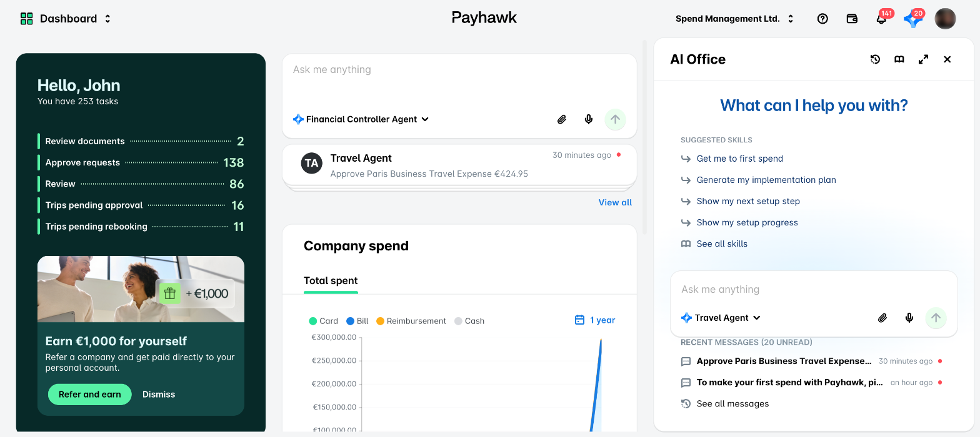Open the help question mark icon
Image resolution: width=980 pixels, height=437 pixels.
point(822,19)
